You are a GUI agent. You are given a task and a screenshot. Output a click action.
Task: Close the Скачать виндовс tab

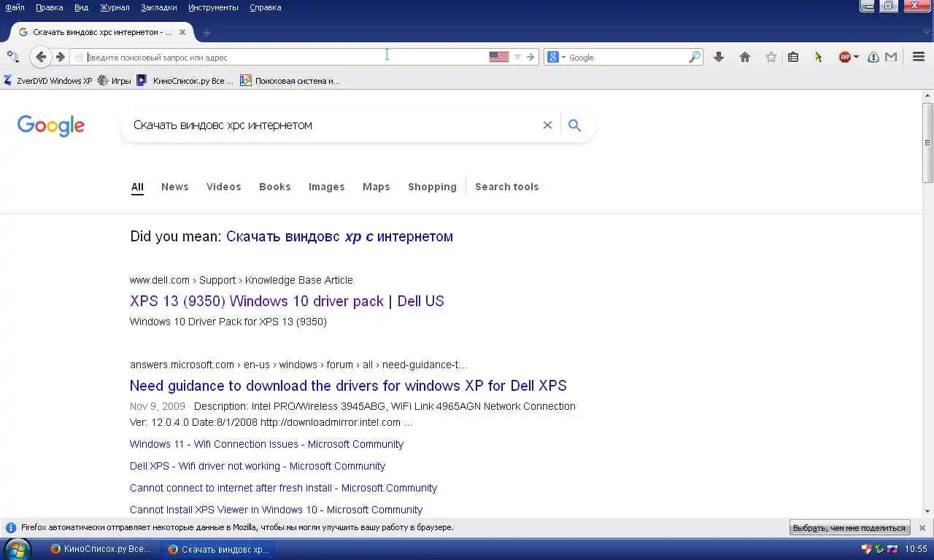pyautogui.click(x=182, y=32)
